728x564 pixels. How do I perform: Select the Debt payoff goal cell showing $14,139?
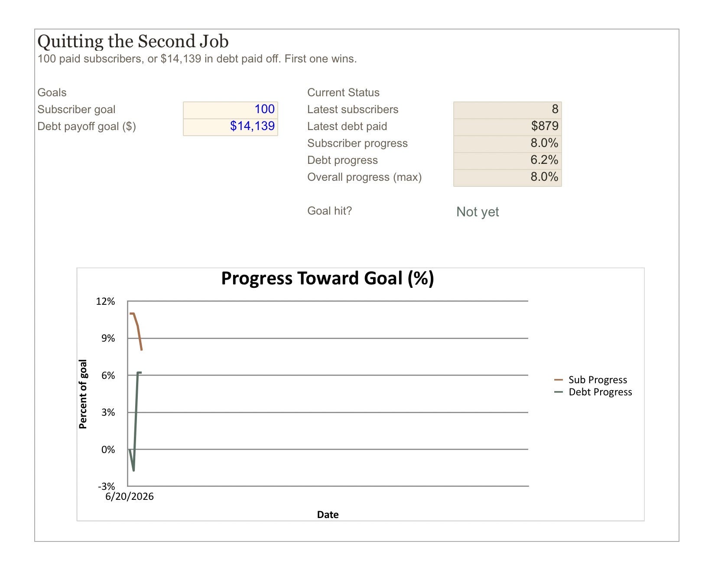[x=230, y=127]
